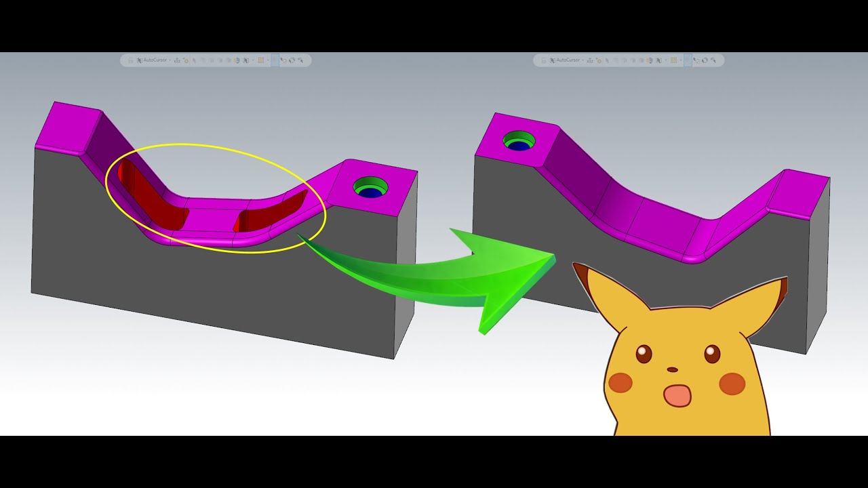Open dropdown beside dotted-square icon, left toolbar
This screenshot has height=488, width=868.
tap(268, 60)
